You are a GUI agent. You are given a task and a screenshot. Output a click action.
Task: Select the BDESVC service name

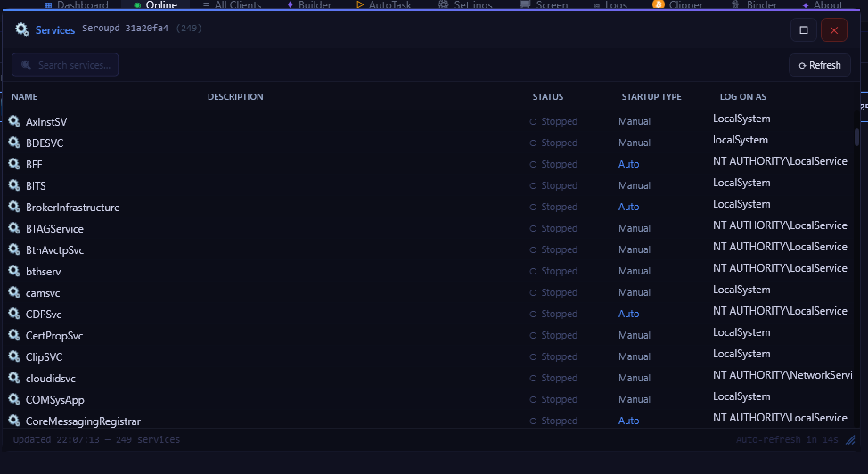pyautogui.click(x=45, y=143)
